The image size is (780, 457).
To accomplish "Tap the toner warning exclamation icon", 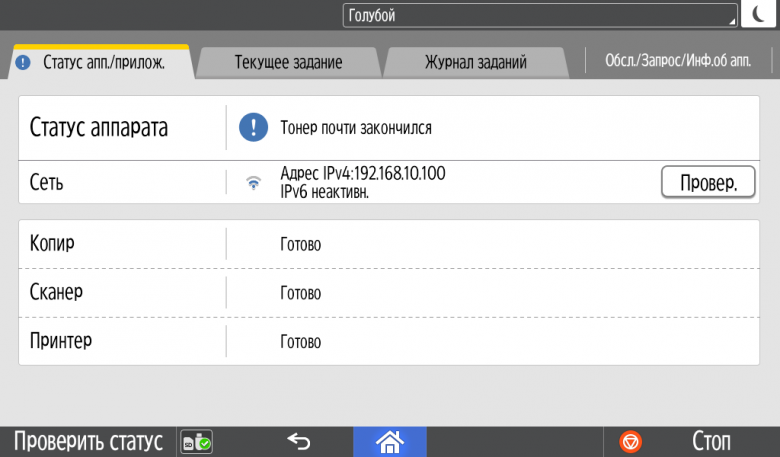I will 253,127.
